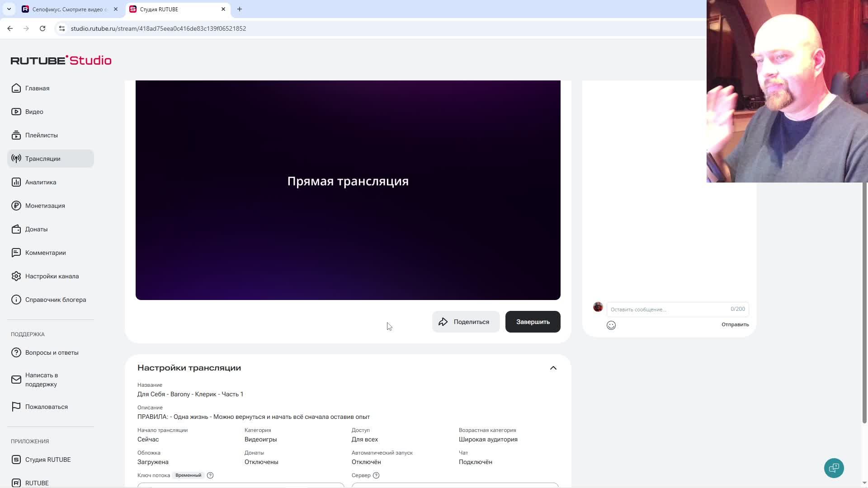Click the Отправить link in chat
The width and height of the screenshot is (868, 488).
[x=735, y=324]
